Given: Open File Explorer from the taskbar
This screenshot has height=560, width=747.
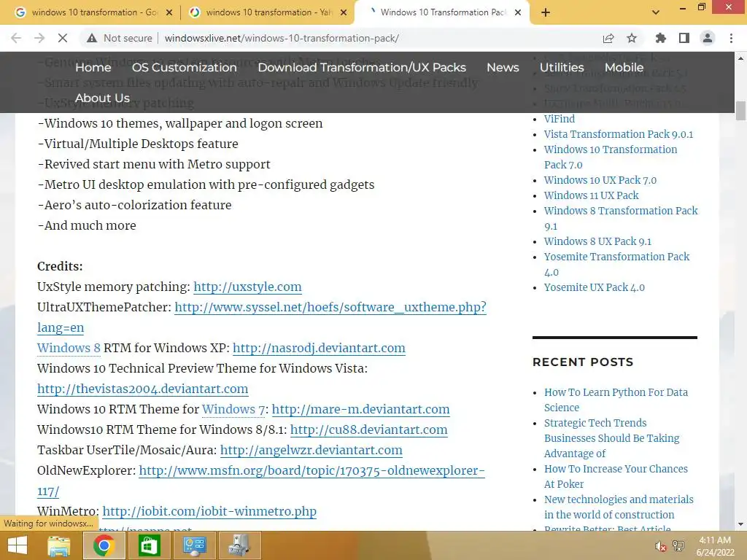Looking at the screenshot, I should pos(58,545).
